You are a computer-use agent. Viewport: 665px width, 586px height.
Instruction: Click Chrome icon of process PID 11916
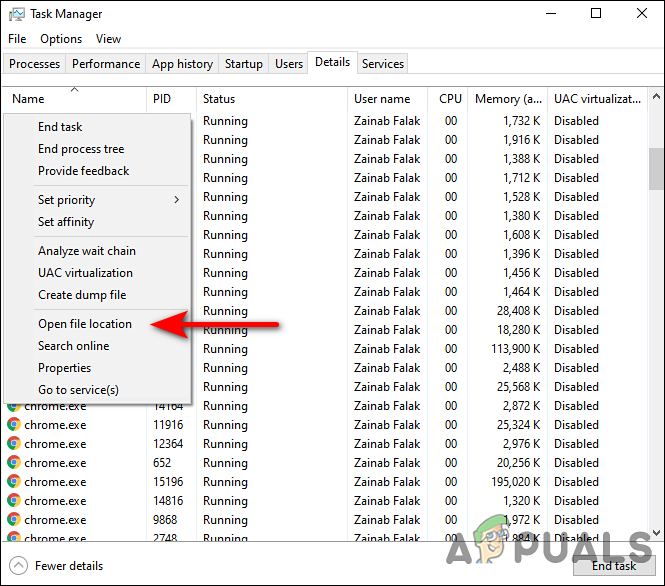[x=14, y=424]
